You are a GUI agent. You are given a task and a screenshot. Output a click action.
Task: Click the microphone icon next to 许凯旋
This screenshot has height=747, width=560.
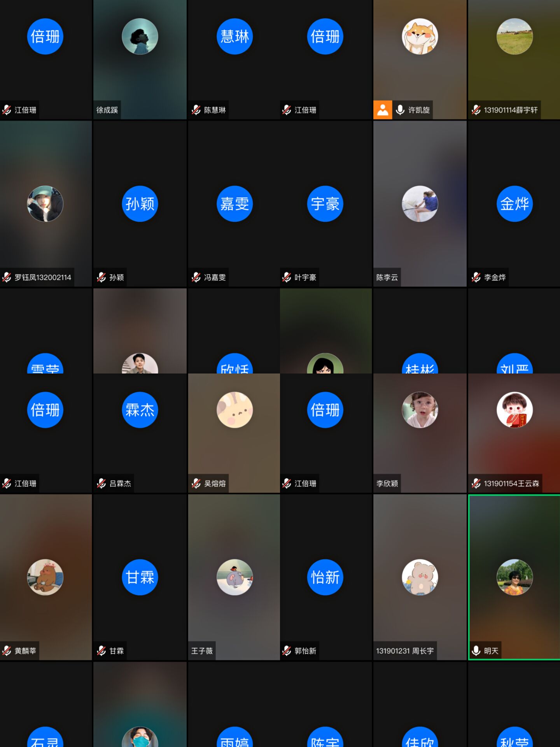pos(400,110)
